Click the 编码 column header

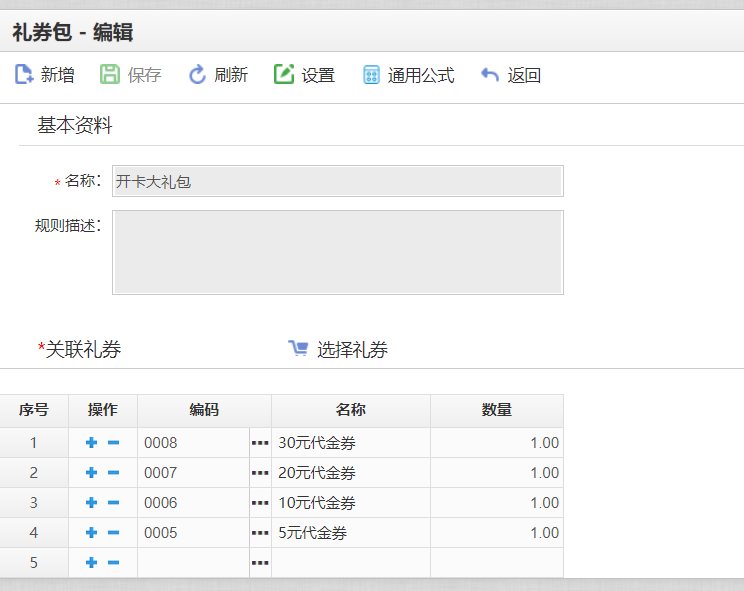click(204, 410)
